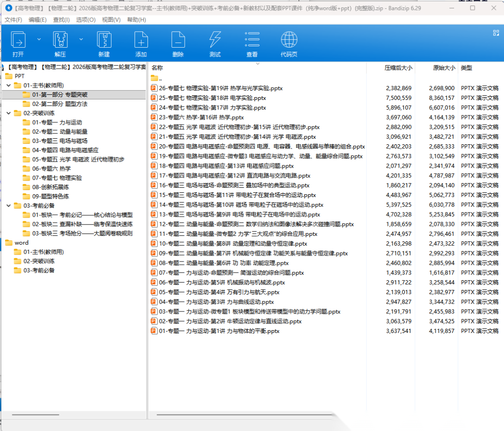Click the 打开 (Open) toolbar icon
The height and width of the screenshot is (431, 504).
18,40
